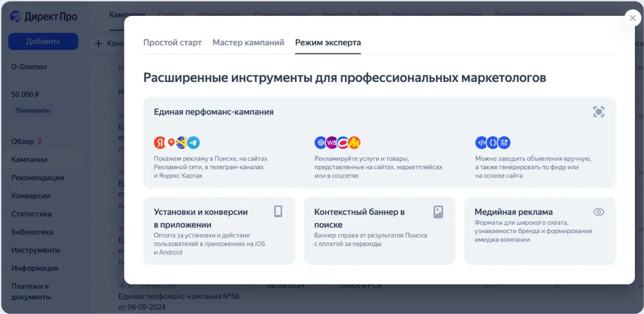Viewport: 644px width, 314px height.
Task: Click the document list icon
Action: [504, 143]
